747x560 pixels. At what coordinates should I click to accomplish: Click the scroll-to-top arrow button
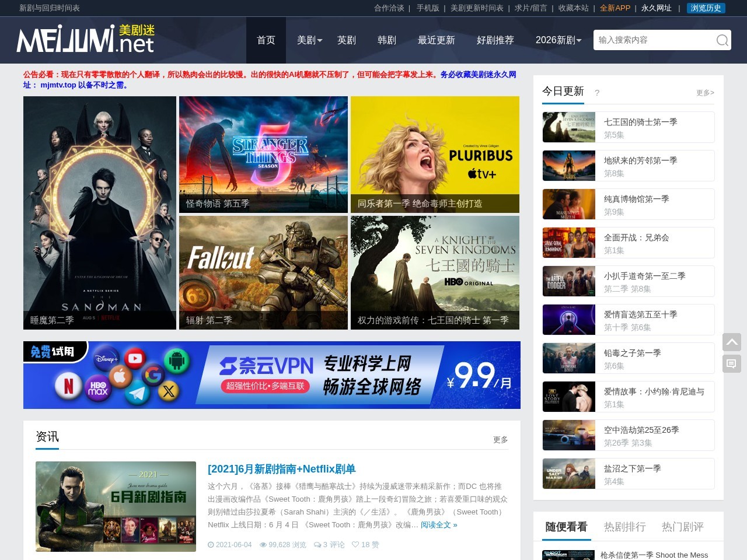(x=731, y=342)
